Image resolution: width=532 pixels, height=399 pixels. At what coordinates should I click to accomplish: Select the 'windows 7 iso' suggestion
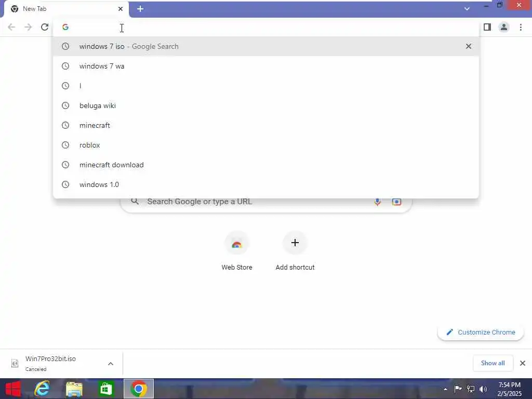pyautogui.click(x=266, y=46)
